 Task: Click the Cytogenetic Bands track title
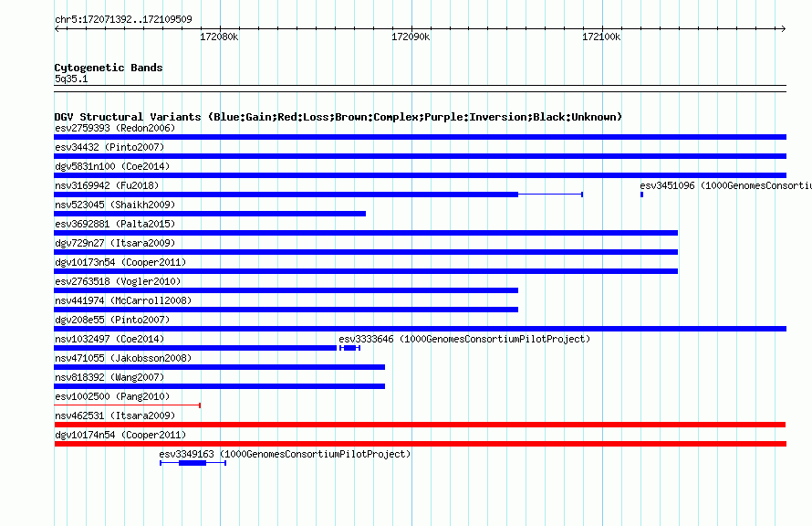click(109, 68)
